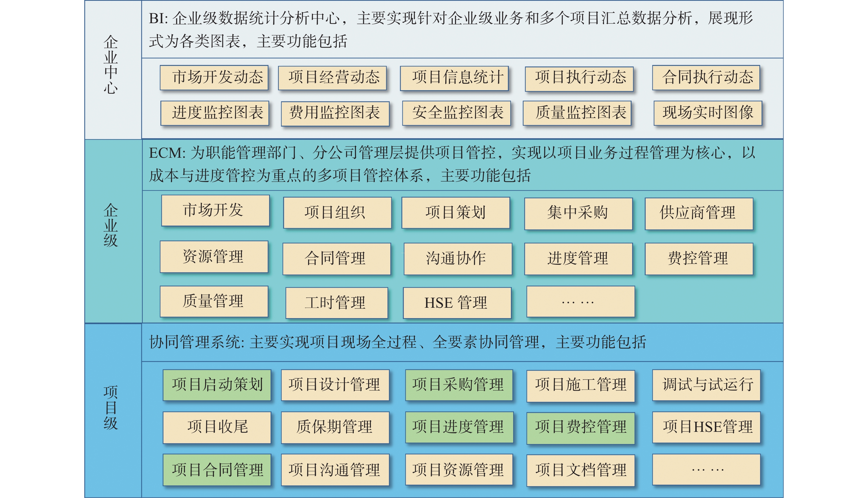868x498 pixels.
Task: Click the 市场开发动态 box
Action: coord(214,78)
